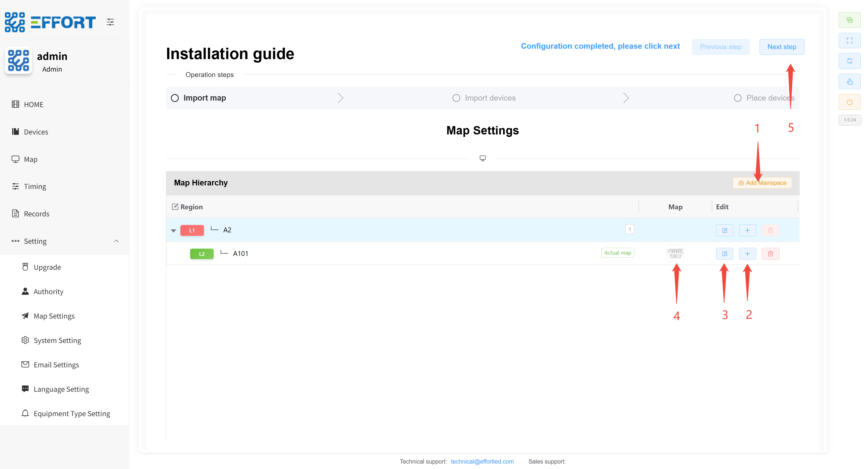Click the refresh icon in right toolbar
The width and height of the screenshot is (868, 469).
(x=850, y=61)
